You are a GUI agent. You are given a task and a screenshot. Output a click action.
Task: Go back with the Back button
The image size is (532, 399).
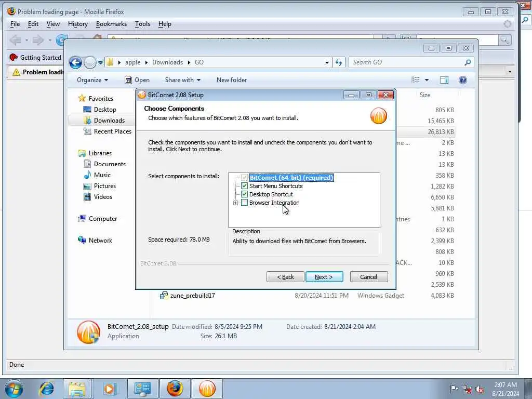coord(285,277)
